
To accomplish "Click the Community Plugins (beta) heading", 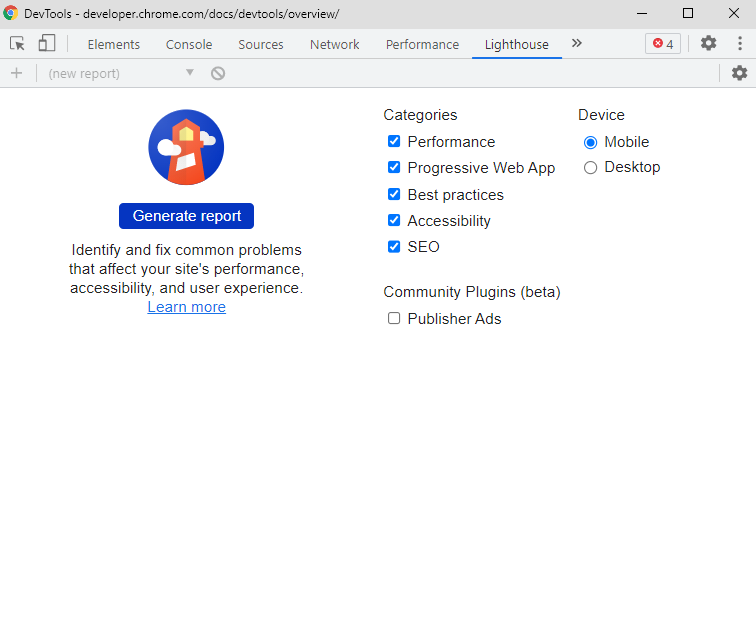I will (472, 292).
